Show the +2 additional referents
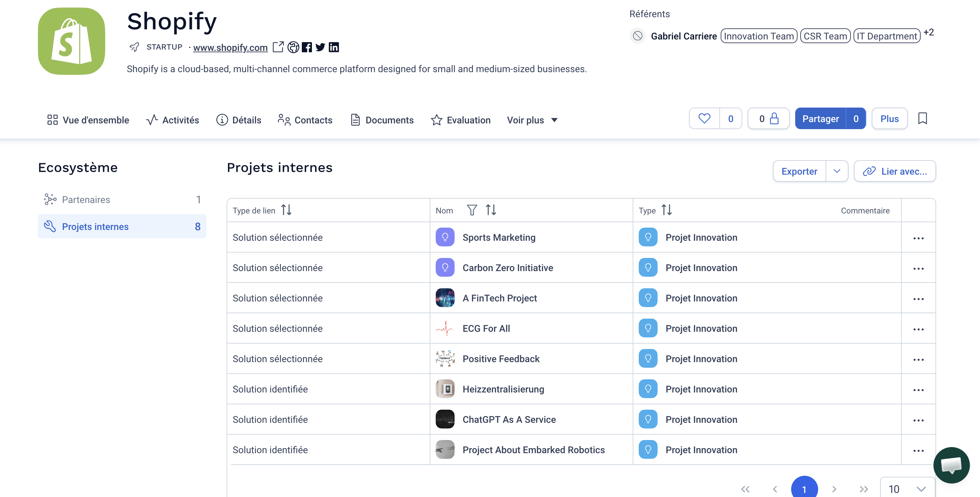980x497 pixels. pos(929,32)
